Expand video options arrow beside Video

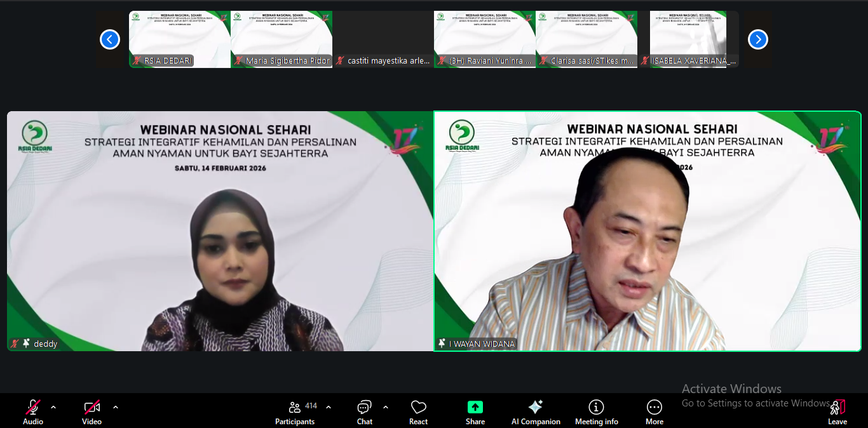tap(116, 407)
